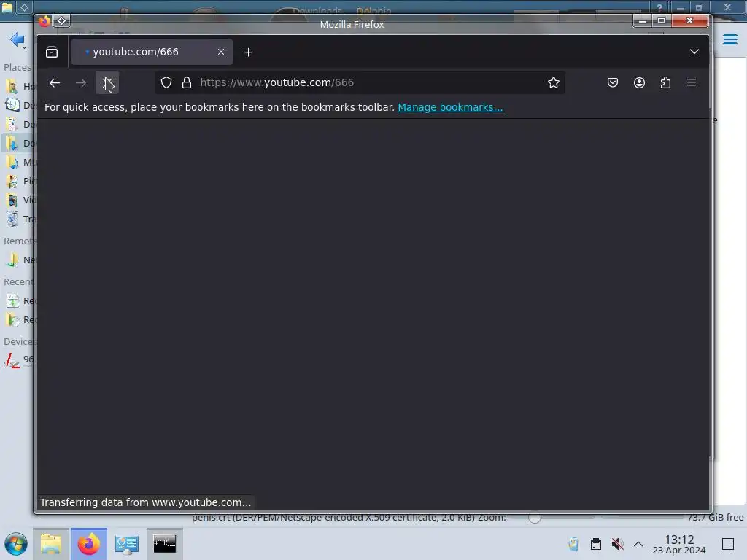
Task: Click the Firefox logo window menu icon
Action: [44, 21]
